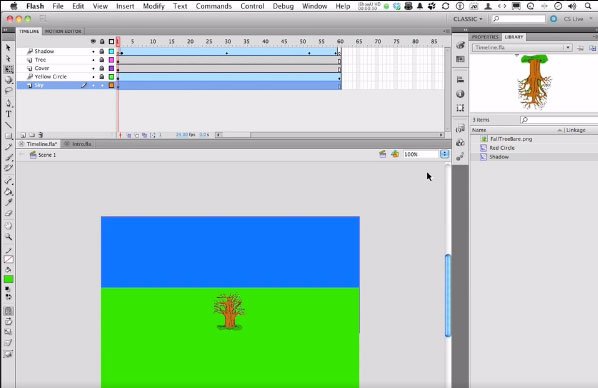This screenshot has width=598, height=388.
Task: Switch to the Intro.fla document tab
Action: 78,144
